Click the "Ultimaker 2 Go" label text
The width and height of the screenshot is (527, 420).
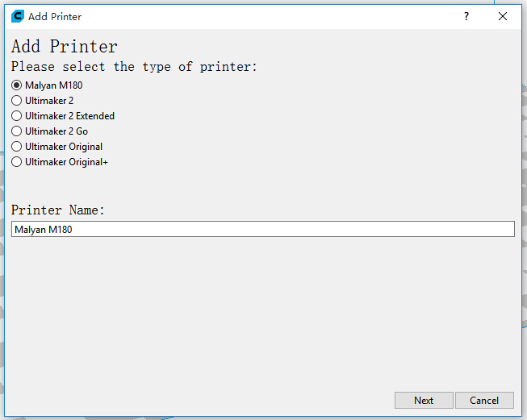[x=56, y=131]
